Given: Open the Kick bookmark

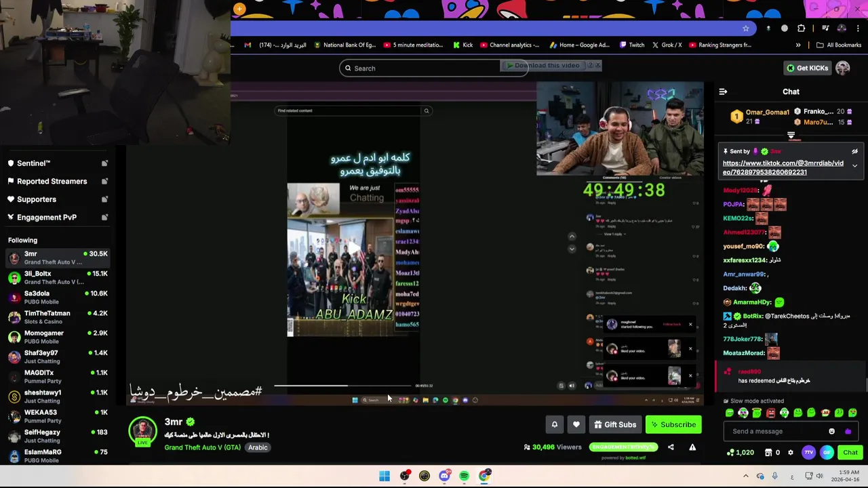Looking at the screenshot, I should coord(462,45).
